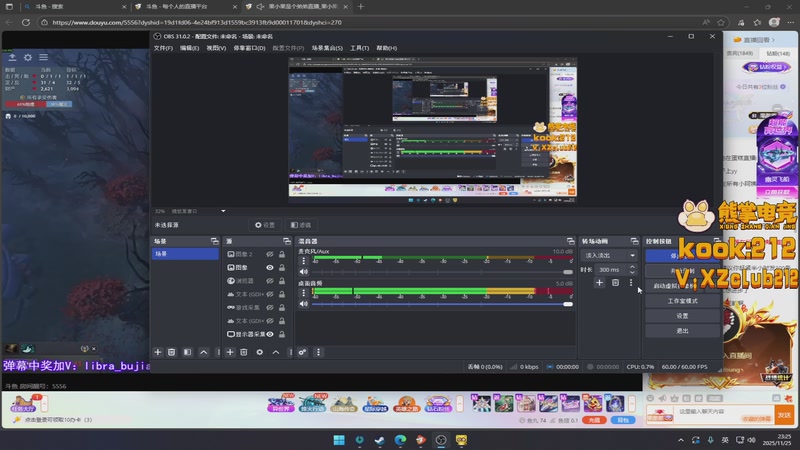Expand Windows tray hidden icons chevron

click(681, 440)
